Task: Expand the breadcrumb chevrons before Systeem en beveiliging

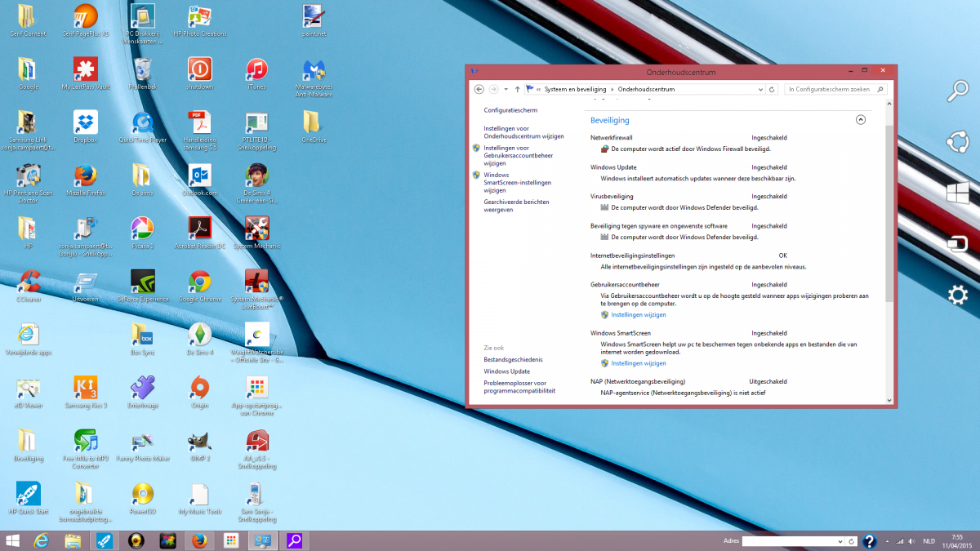Action: point(538,89)
